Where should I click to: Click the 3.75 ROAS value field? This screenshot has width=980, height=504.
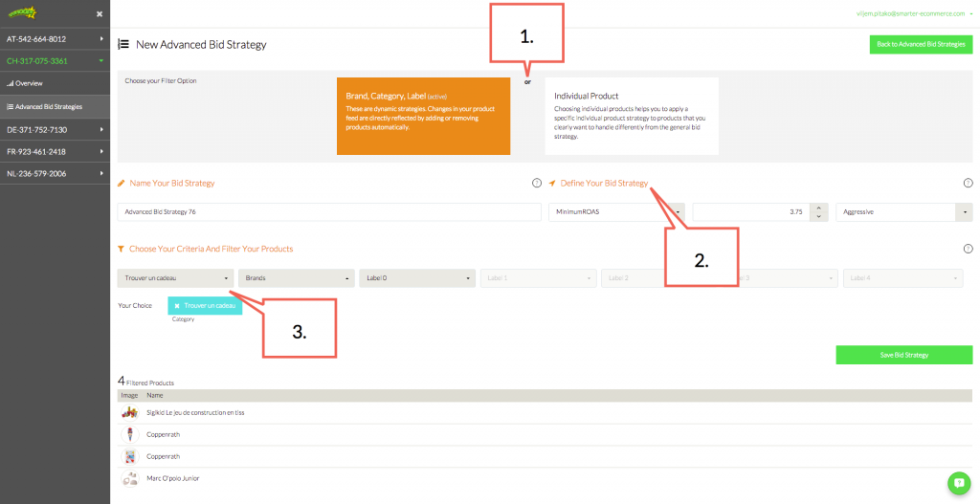pos(750,211)
